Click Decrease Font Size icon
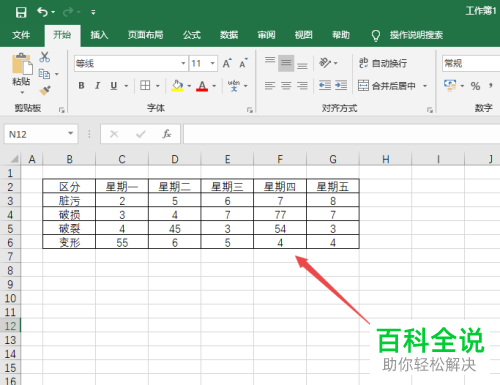500x385 pixels. [244, 63]
